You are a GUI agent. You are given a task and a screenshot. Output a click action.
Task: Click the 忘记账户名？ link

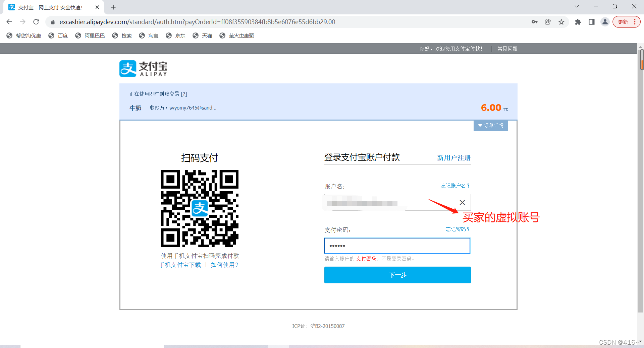[x=455, y=186]
